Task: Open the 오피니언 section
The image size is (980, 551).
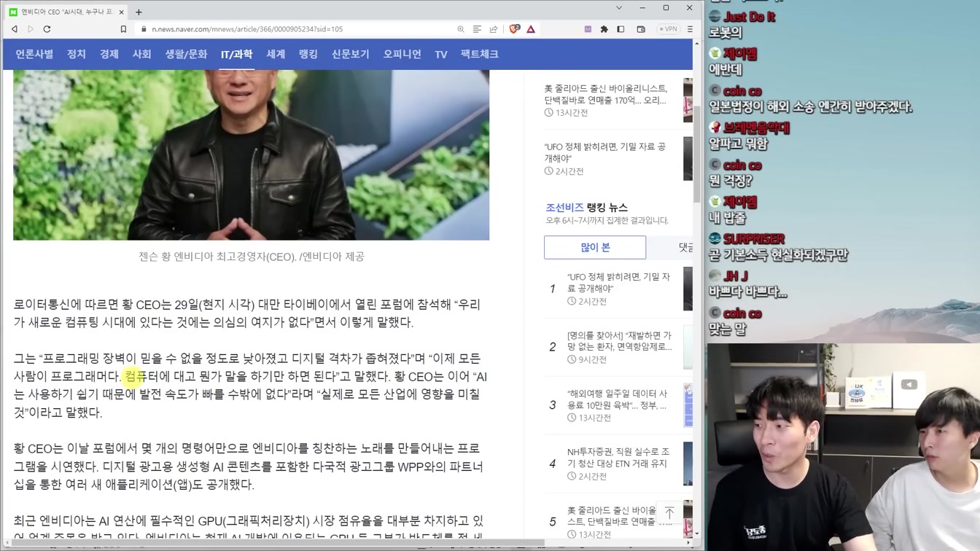Action: [402, 55]
